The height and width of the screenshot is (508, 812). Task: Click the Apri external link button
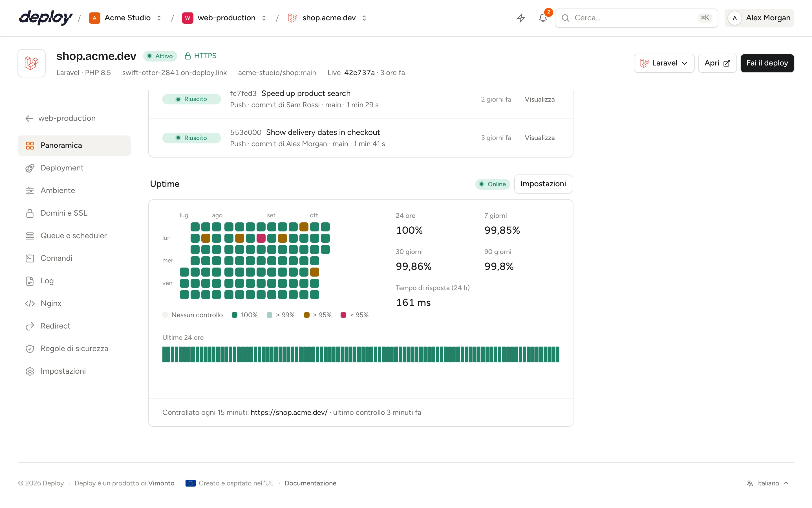tap(717, 63)
